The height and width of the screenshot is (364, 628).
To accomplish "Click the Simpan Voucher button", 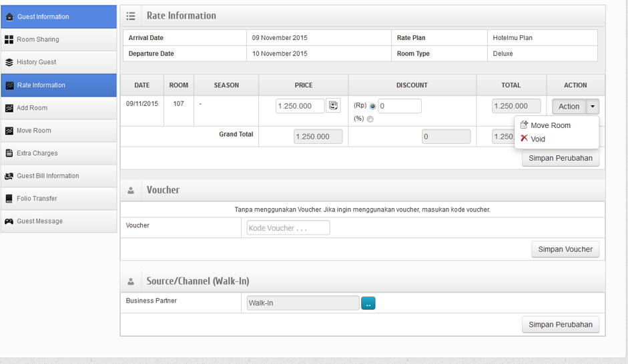I will click(565, 249).
